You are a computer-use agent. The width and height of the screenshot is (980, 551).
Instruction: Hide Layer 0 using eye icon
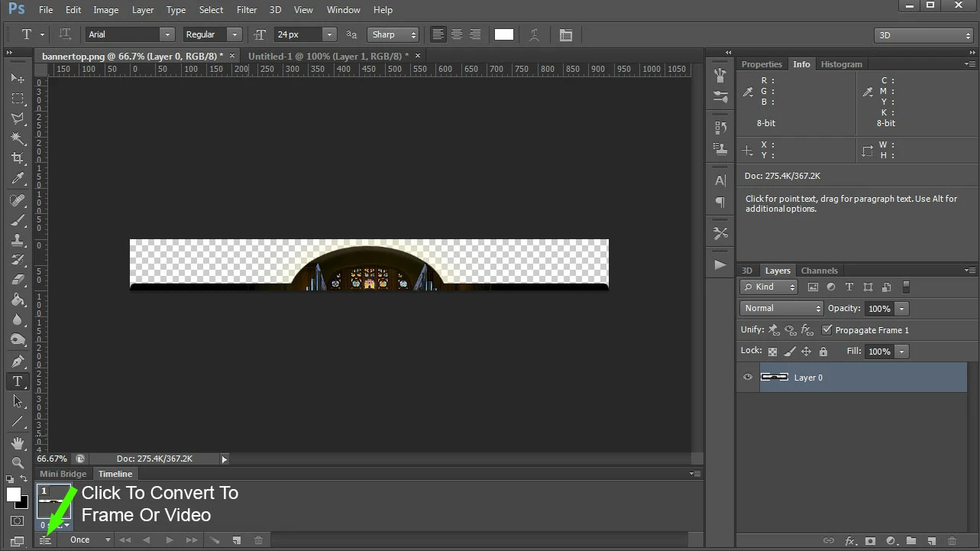coord(748,377)
